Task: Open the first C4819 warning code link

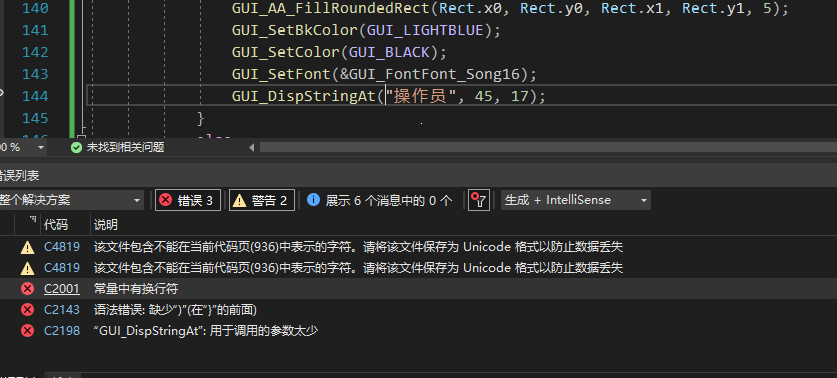Action: [x=62, y=247]
